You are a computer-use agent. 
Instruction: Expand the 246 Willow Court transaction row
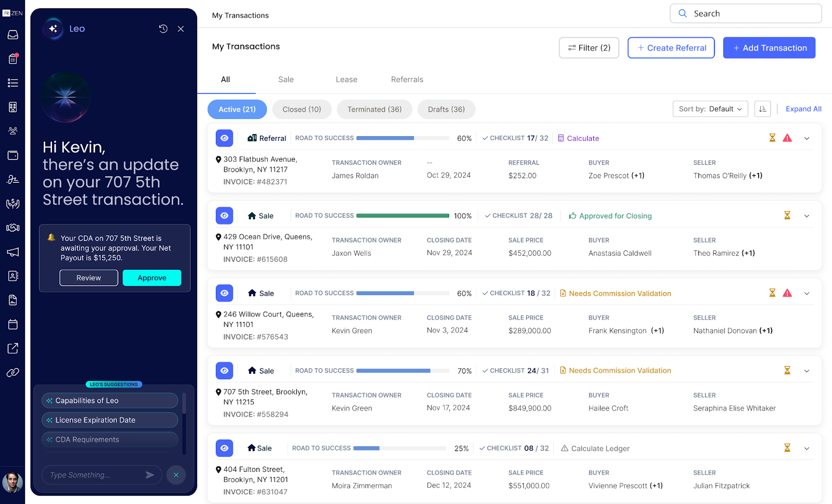807,294
